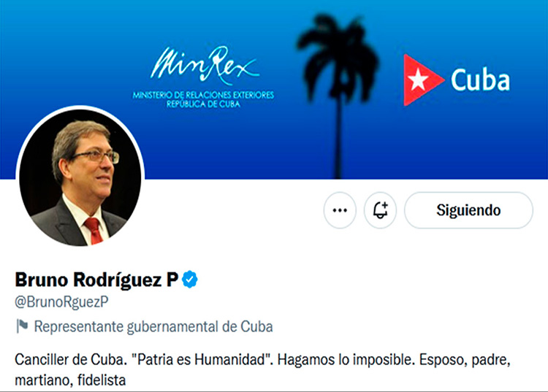Open the blue header banner image
This screenshot has height=392, width=548.
[274, 89]
